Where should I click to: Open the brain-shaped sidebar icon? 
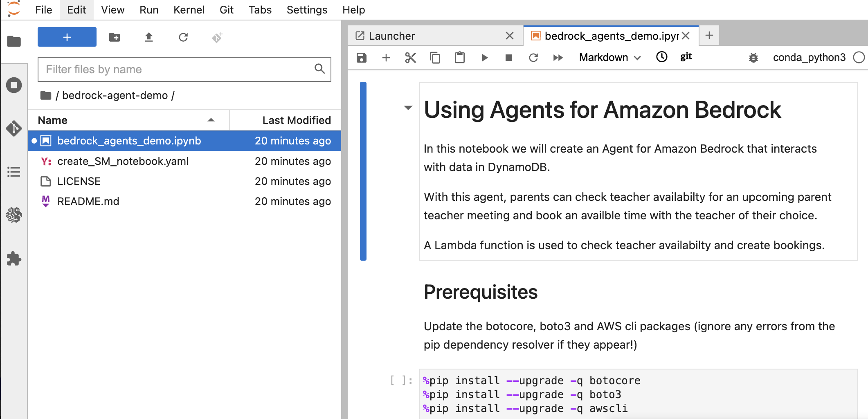point(14,215)
